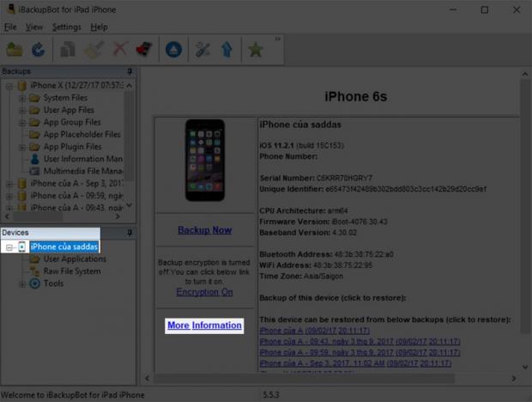
Task: Select App Placeholder Files tree item
Action: tap(82, 135)
